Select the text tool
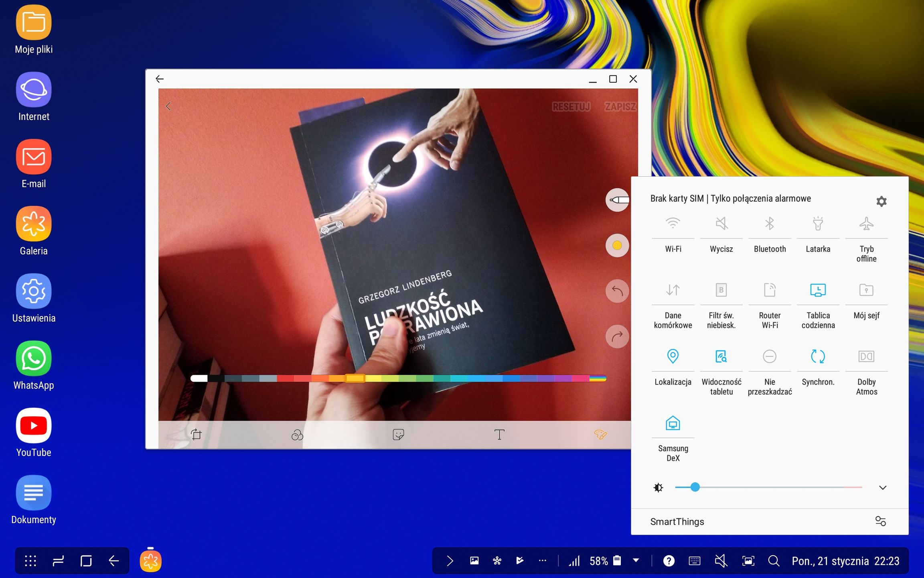The width and height of the screenshot is (924, 578). click(x=499, y=434)
